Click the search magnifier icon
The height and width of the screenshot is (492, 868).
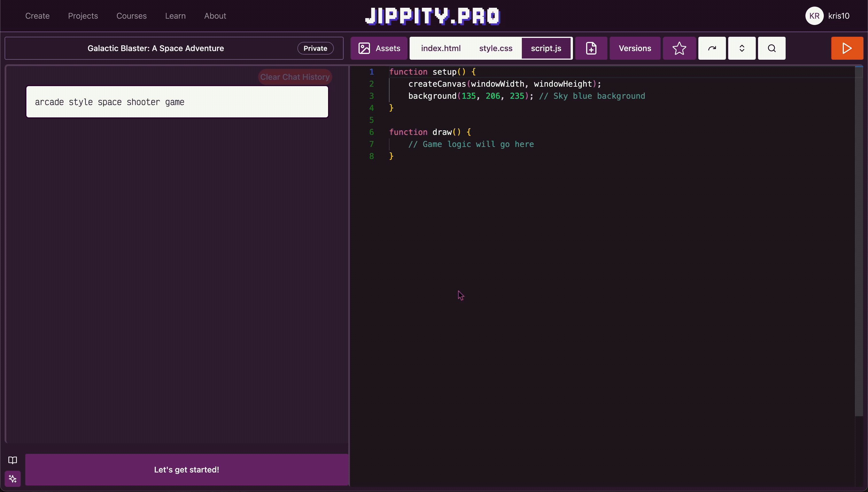tap(771, 48)
